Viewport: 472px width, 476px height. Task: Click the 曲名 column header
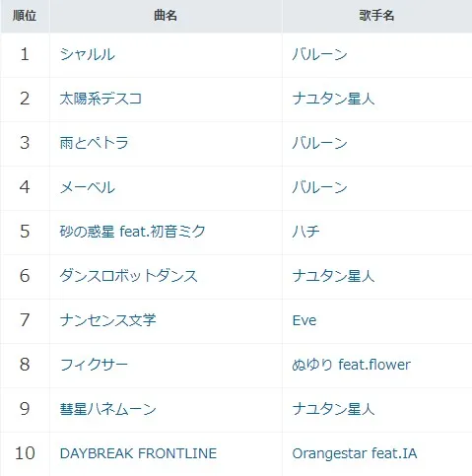166,16
